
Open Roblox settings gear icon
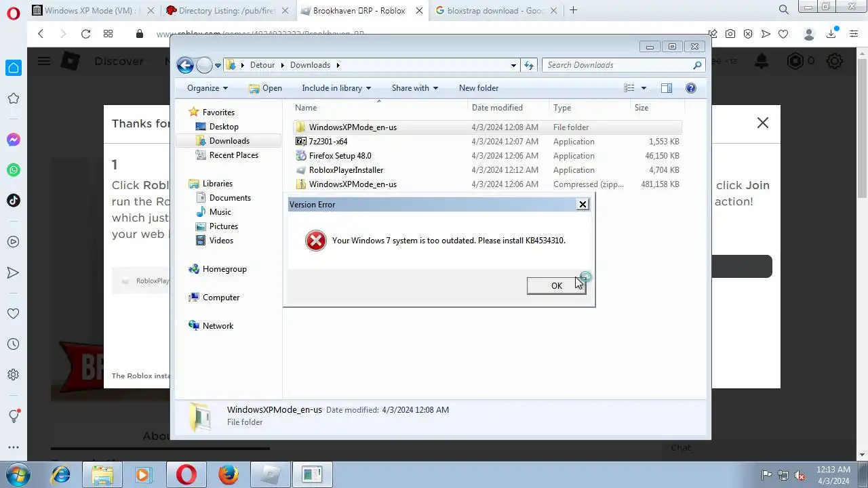click(x=835, y=62)
